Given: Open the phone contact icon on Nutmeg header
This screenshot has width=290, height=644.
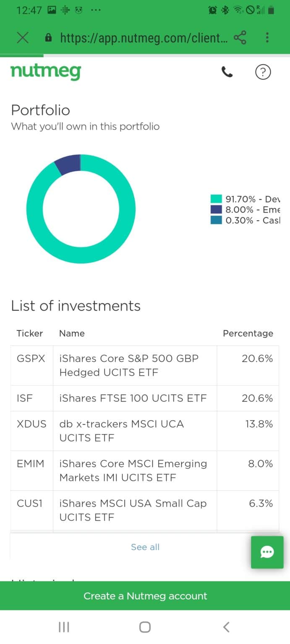Looking at the screenshot, I should click(227, 72).
